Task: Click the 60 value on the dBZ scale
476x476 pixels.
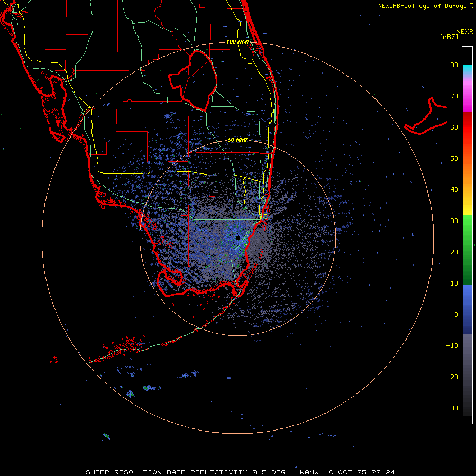Action: coord(454,127)
